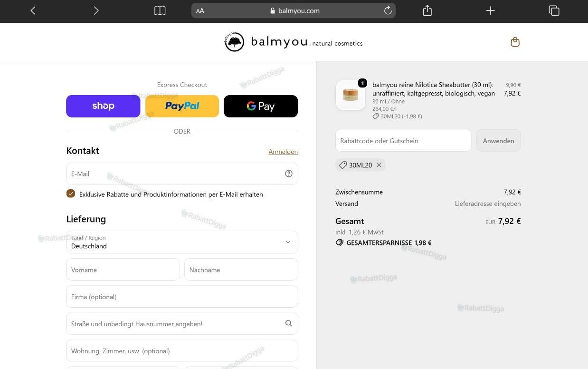Go back with the browser back arrow
Screen dimensions: 588x369
33,10
